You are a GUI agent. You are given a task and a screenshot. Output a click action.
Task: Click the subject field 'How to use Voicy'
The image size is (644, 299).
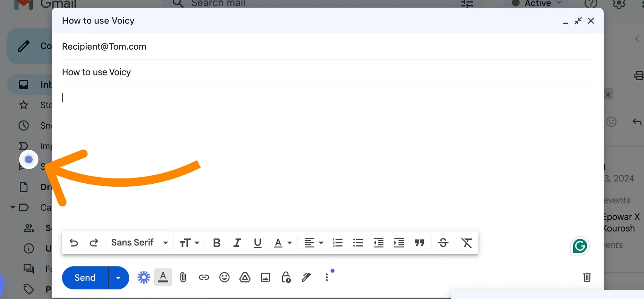tap(328, 72)
